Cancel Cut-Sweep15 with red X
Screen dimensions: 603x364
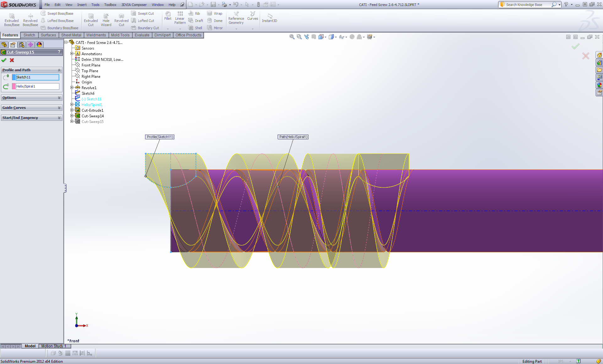[x=12, y=60]
